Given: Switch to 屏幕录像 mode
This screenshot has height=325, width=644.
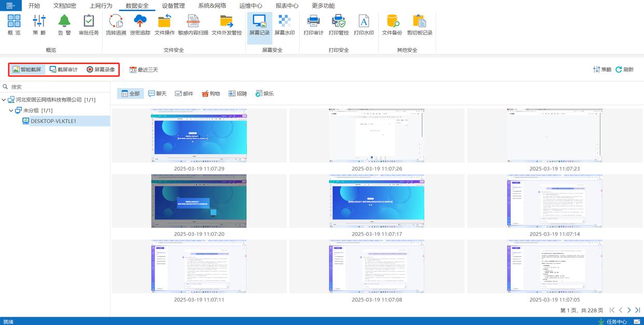Looking at the screenshot, I should point(101,69).
